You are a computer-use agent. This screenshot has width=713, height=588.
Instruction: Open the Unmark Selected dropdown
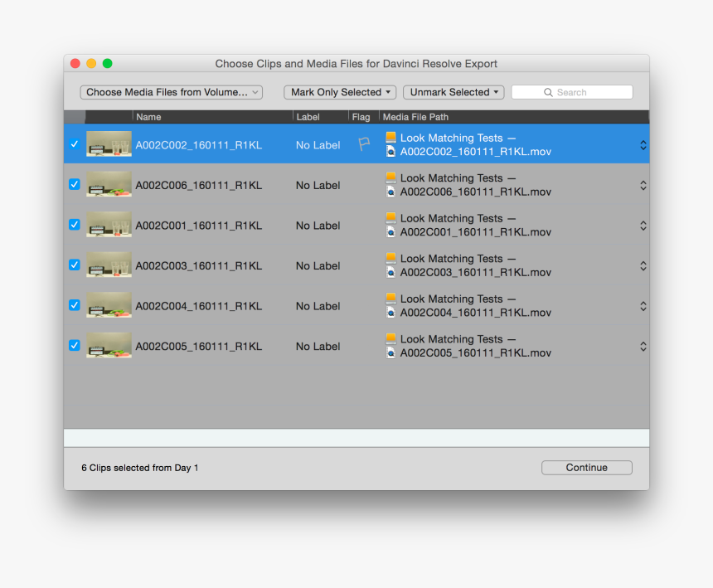[x=454, y=92]
